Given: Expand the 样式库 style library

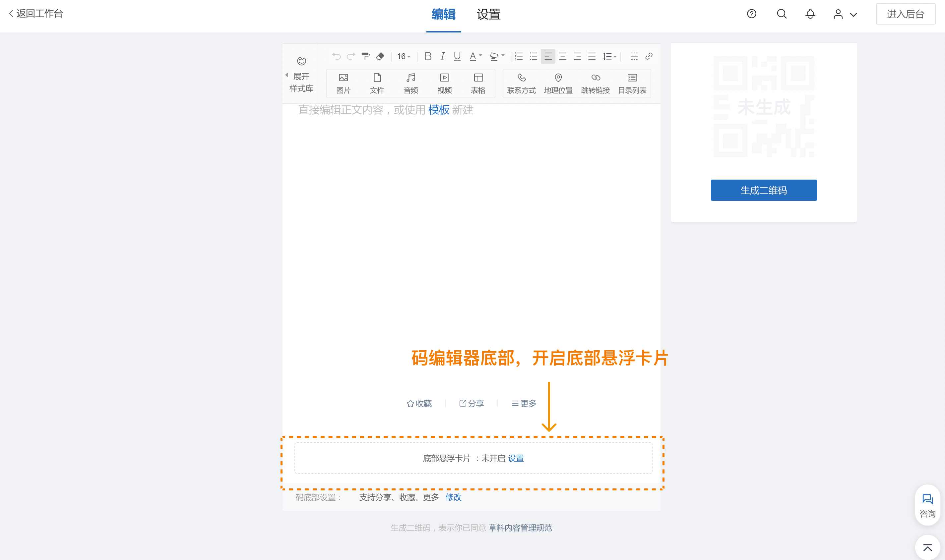Looking at the screenshot, I should click(301, 82).
